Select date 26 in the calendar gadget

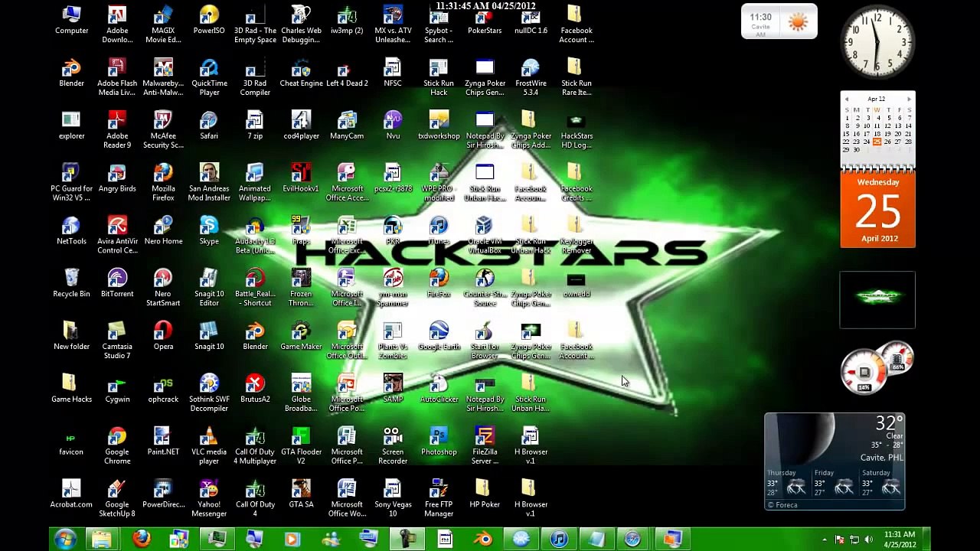pos(888,142)
